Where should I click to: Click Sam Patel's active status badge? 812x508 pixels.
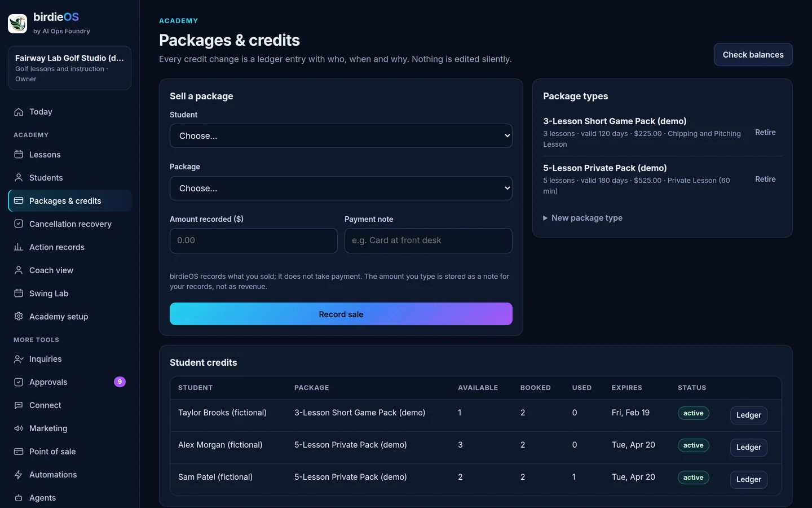pyautogui.click(x=693, y=478)
